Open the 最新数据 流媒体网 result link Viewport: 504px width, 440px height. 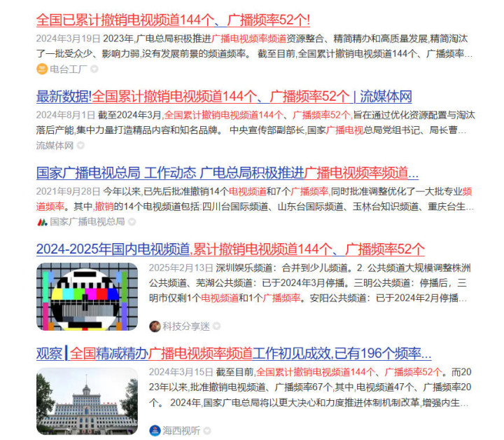coord(224,97)
